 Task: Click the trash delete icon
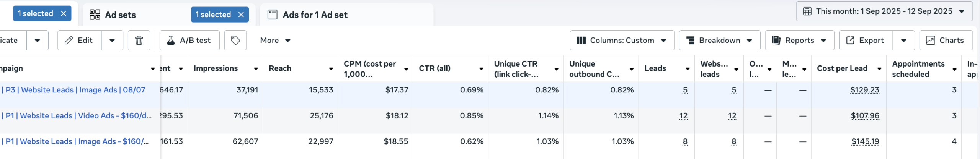[139, 40]
